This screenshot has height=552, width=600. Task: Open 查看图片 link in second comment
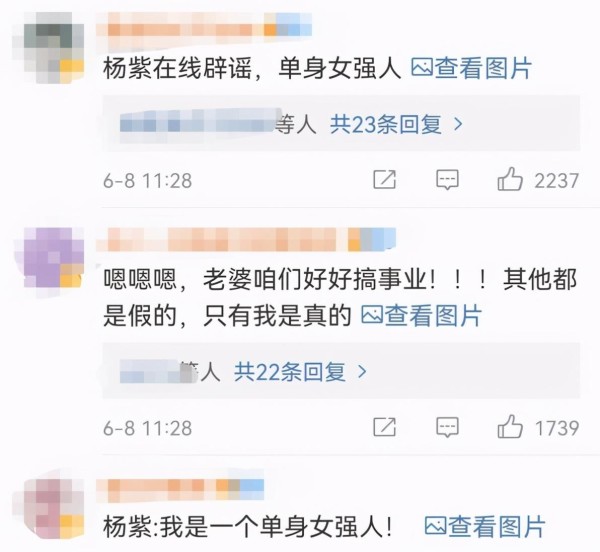click(421, 316)
